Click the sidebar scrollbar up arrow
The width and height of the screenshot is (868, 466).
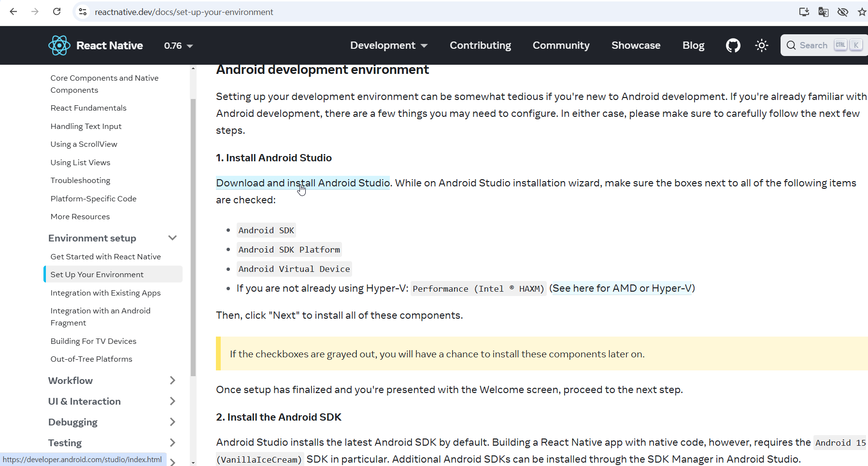coord(193,69)
